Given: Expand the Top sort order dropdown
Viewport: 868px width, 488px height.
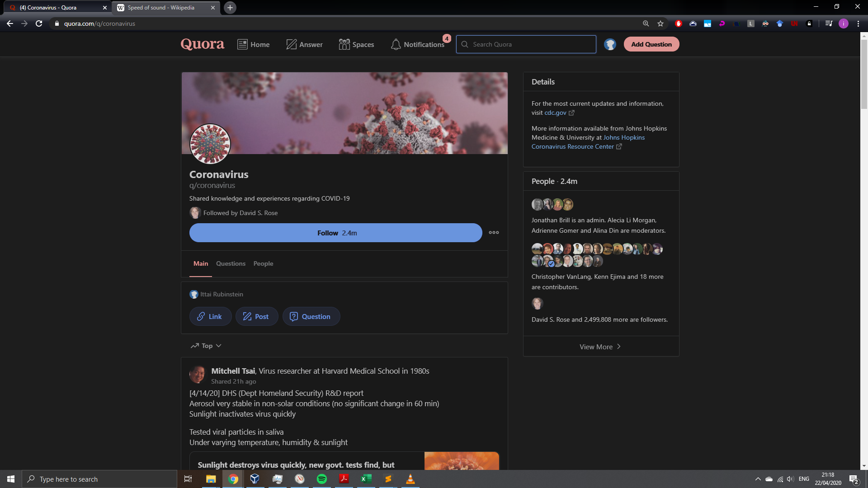Looking at the screenshot, I should click(x=206, y=345).
